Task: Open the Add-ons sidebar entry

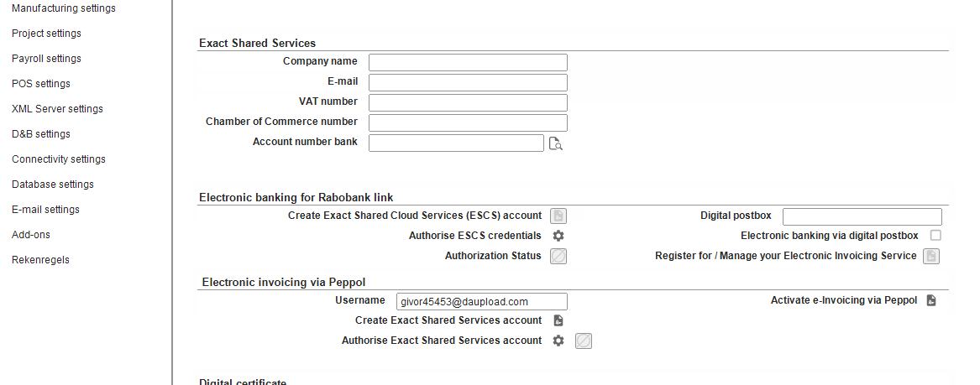Action: (x=31, y=235)
